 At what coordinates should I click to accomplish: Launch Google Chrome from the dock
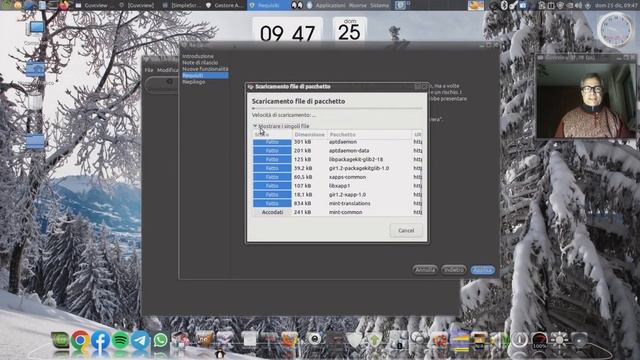coord(80,340)
